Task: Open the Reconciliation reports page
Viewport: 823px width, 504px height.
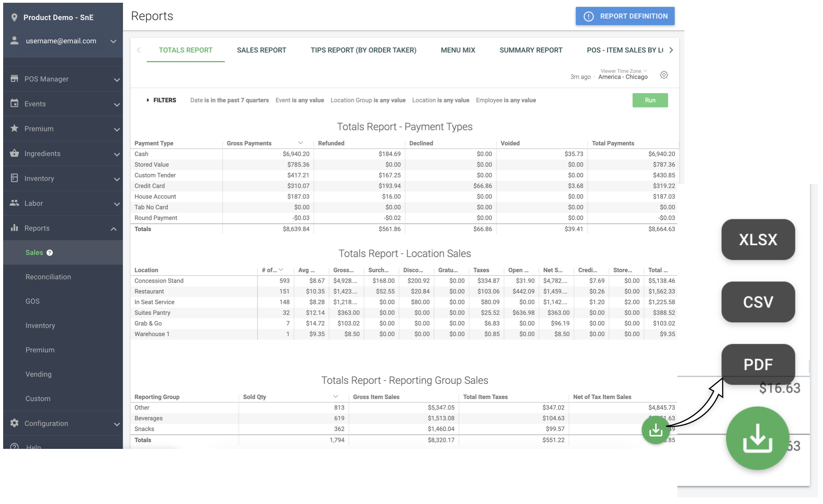Action: click(48, 277)
